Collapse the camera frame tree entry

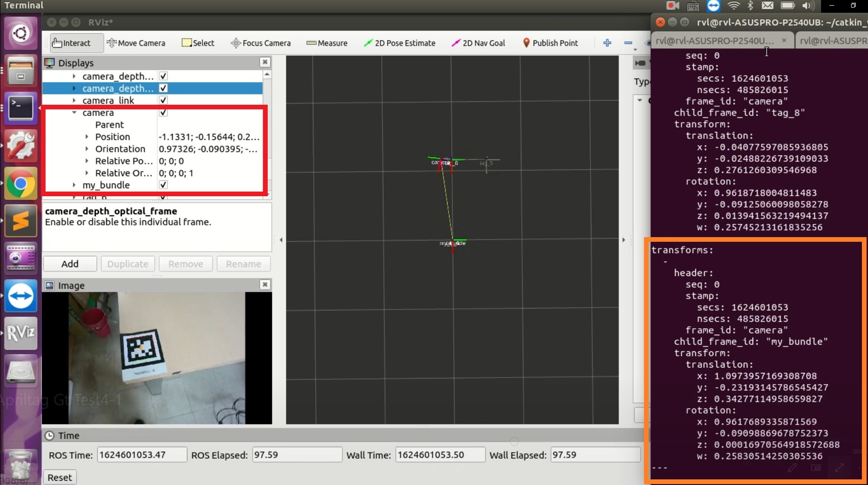tap(74, 112)
